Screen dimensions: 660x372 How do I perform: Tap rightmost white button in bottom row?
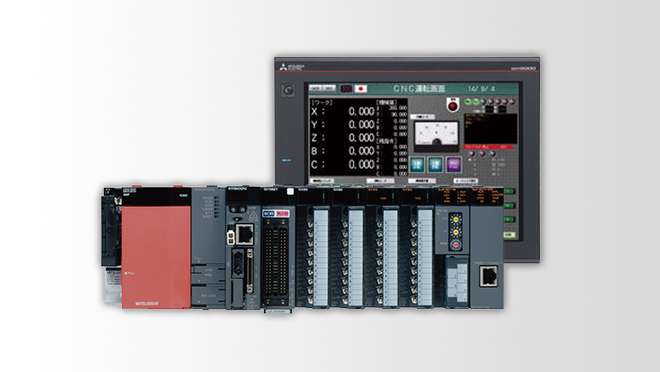click(466, 181)
